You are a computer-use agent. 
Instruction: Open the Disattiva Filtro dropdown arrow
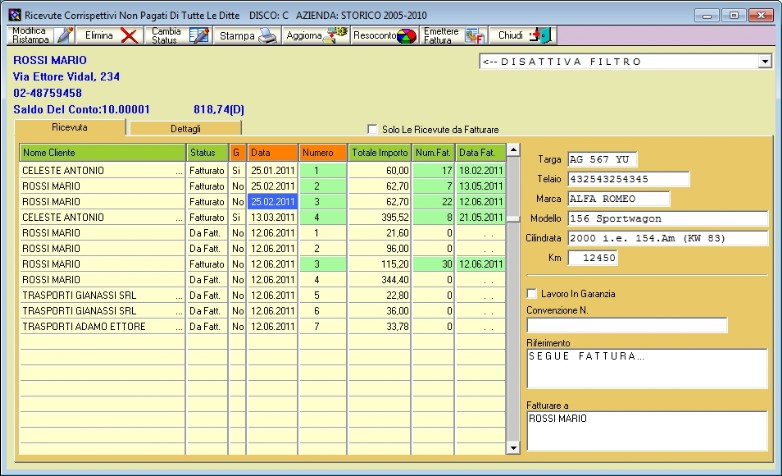[x=765, y=61]
